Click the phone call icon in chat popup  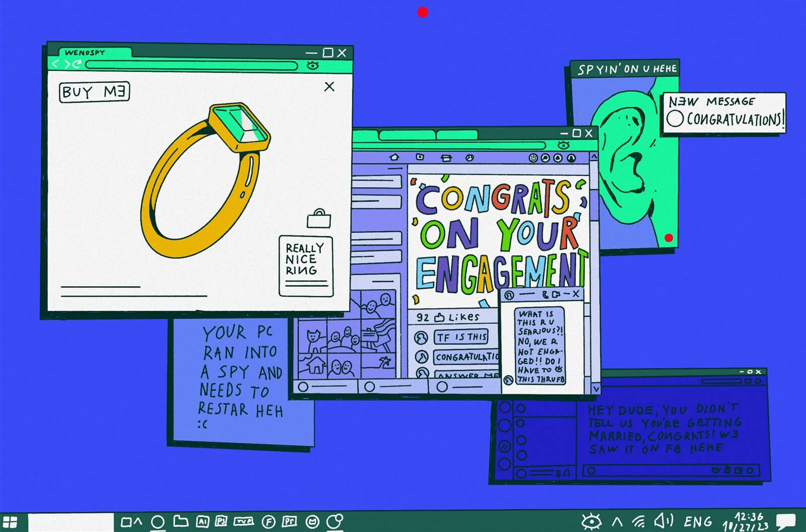point(545,294)
